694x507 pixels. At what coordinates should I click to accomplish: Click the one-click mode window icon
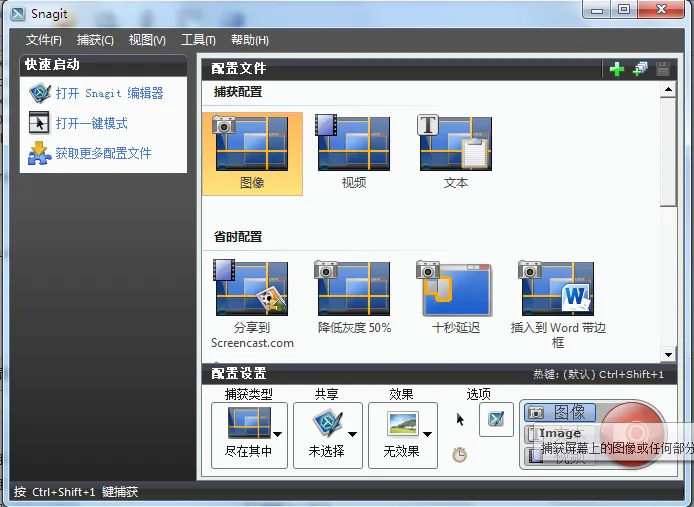click(x=39, y=123)
